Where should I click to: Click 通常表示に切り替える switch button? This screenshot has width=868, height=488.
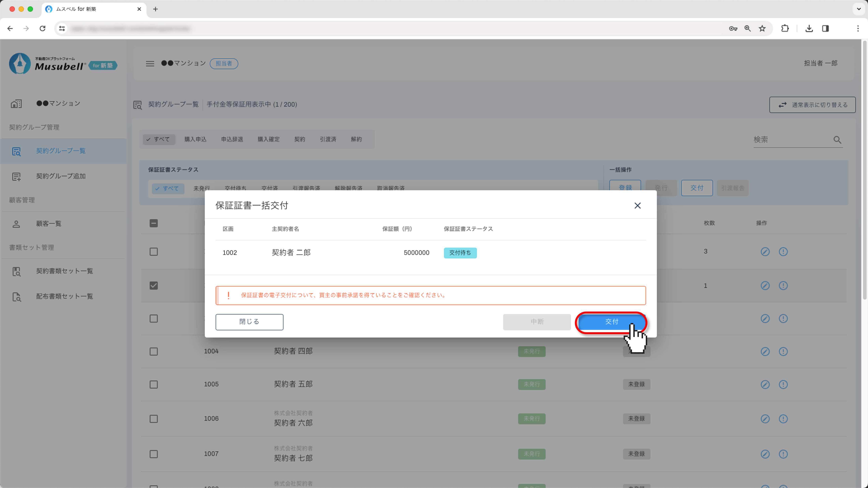click(812, 105)
